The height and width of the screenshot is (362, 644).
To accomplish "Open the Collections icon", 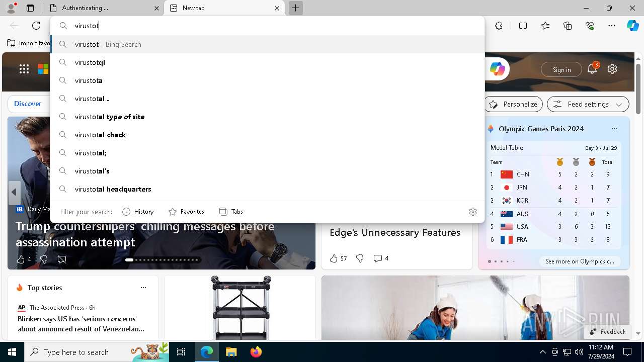I will point(568,26).
